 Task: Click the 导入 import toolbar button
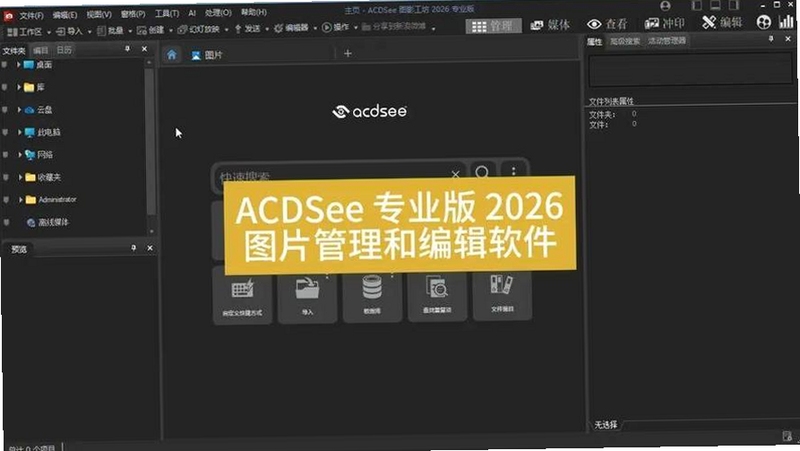[70, 31]
